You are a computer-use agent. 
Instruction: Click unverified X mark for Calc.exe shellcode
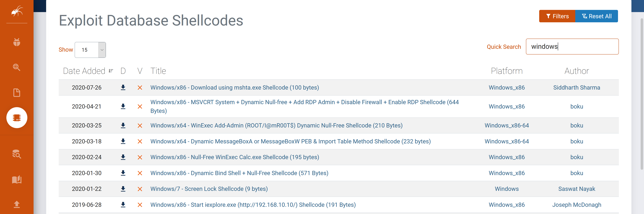140,157
